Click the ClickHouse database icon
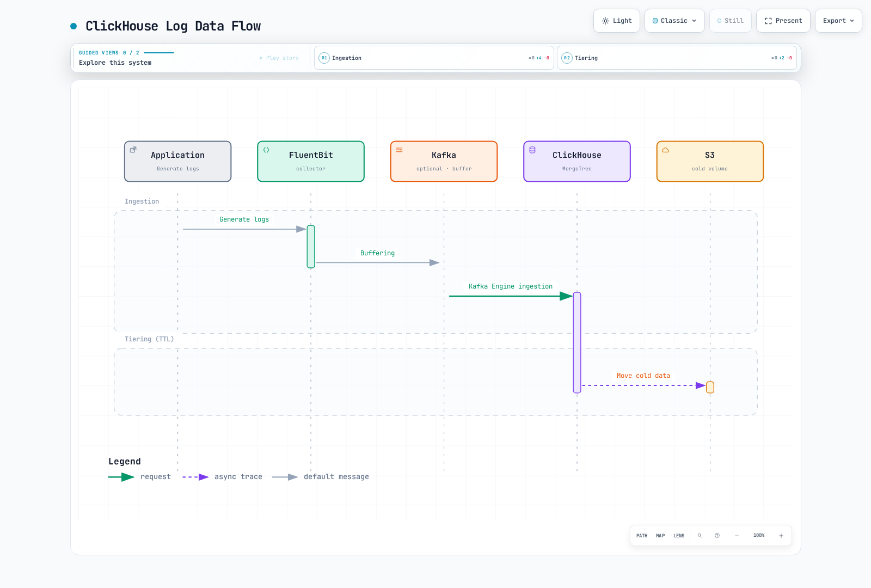The width and height of the screenshot is (871, 588). 532,150
